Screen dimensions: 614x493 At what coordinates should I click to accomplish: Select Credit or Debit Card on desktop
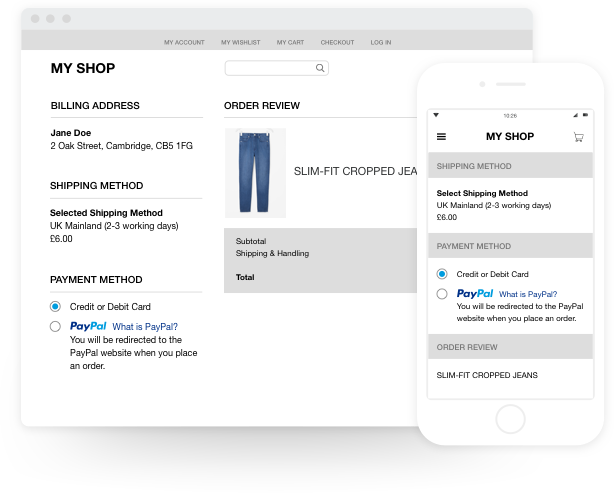55,307
